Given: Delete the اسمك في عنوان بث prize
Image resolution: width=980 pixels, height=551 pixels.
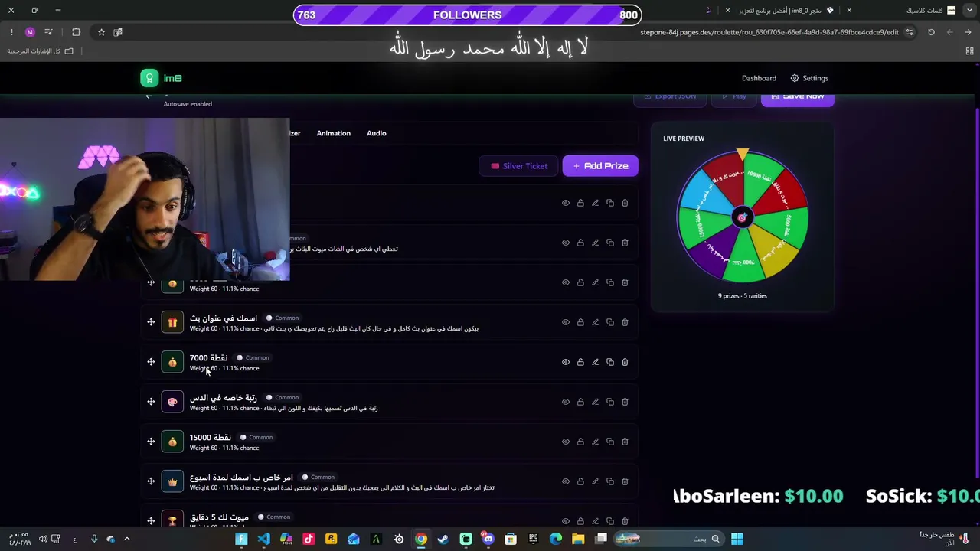Looking at the screenshot, I should pyautogui.click(x=625, y=322).
